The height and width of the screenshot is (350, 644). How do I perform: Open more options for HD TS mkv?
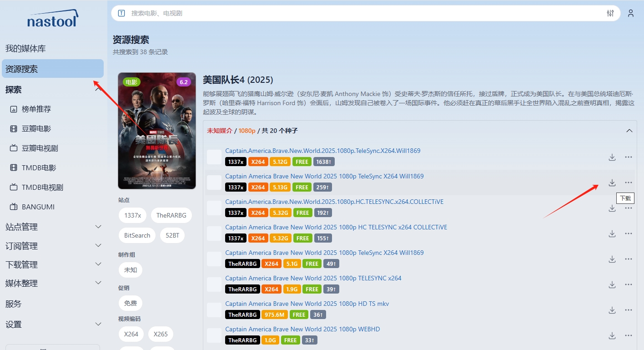point(629,310)
